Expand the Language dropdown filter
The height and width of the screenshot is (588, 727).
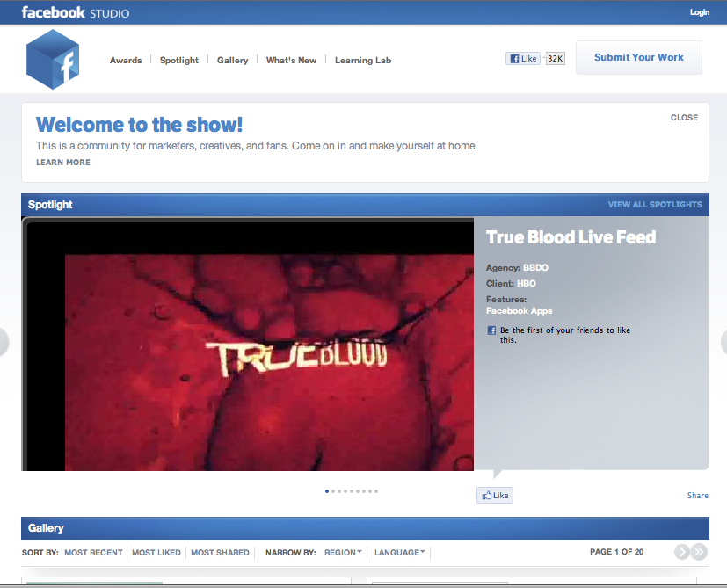[400, 552]
